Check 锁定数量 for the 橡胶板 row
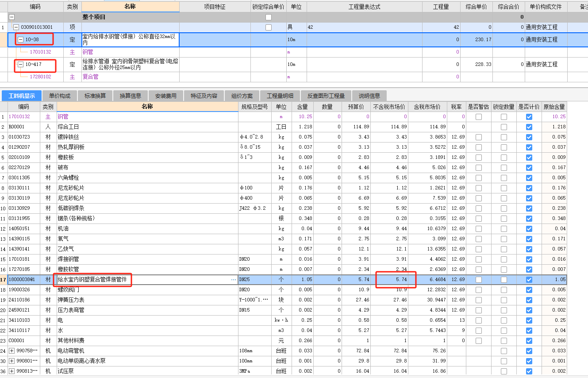588x378 pixels. [503, 158]
